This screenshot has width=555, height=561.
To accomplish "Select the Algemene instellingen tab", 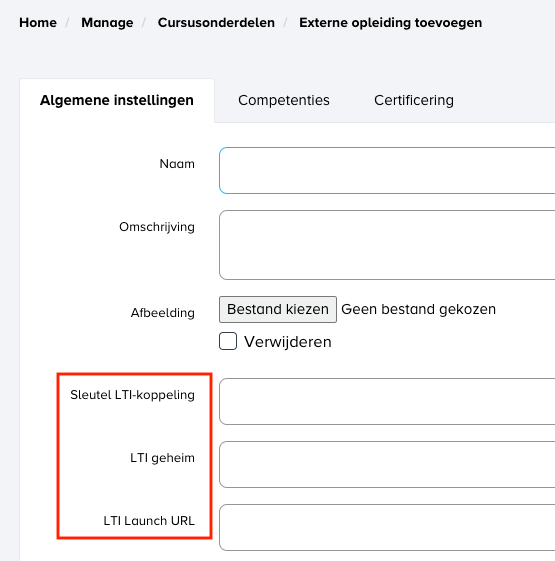I will pos(117,101).
